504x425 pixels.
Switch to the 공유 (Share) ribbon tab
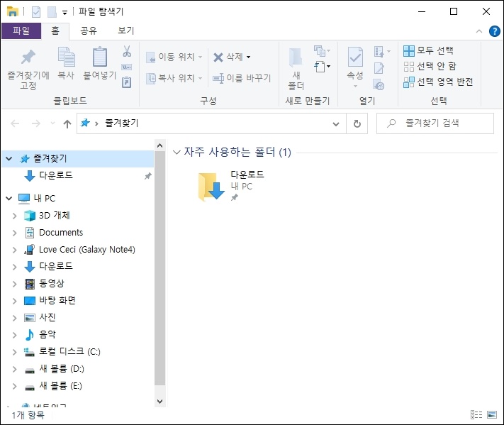(x=89, y=31)
